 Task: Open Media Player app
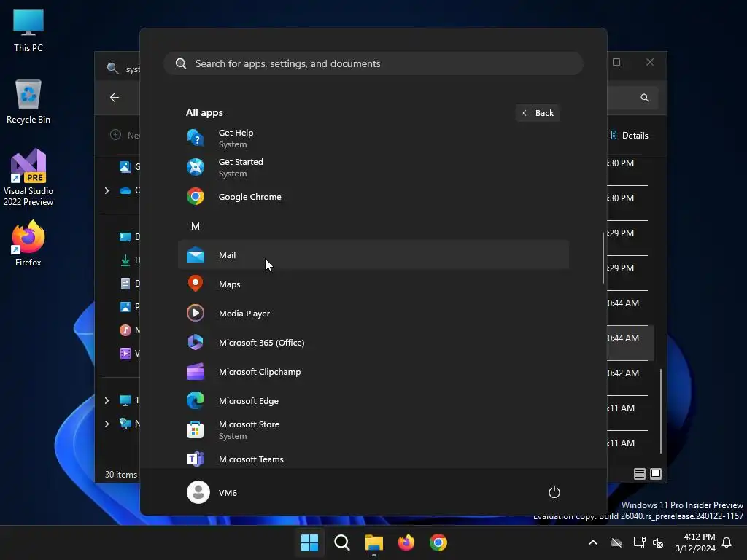pyautogui.click(x=373, y=314)
